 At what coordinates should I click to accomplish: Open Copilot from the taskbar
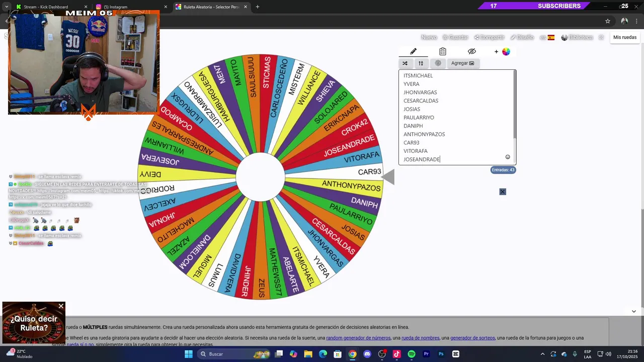[294, 354]
